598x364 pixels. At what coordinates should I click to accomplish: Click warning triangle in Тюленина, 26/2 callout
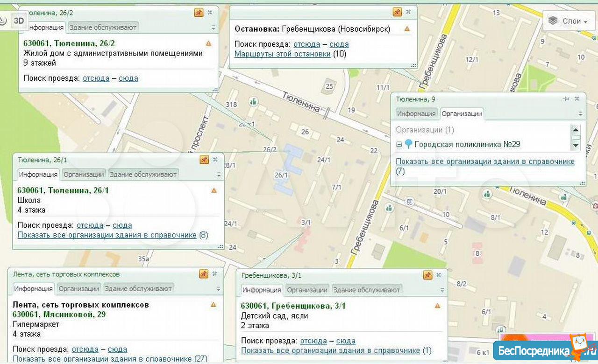tap(208, 43)
